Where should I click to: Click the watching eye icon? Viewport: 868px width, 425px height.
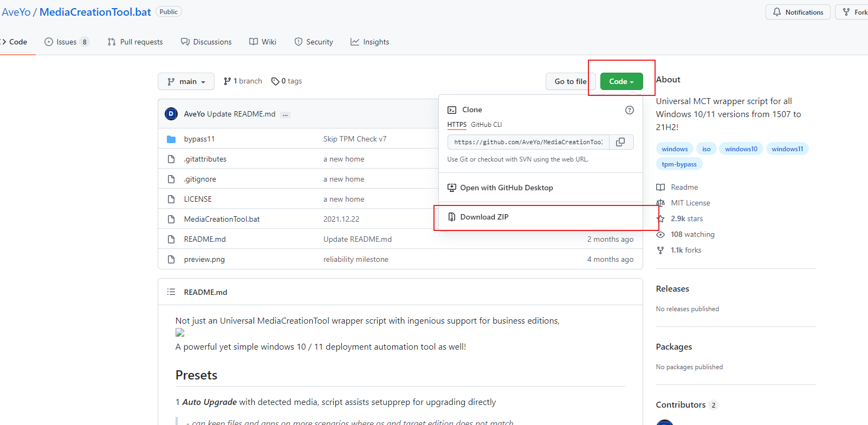pos(660,235)
